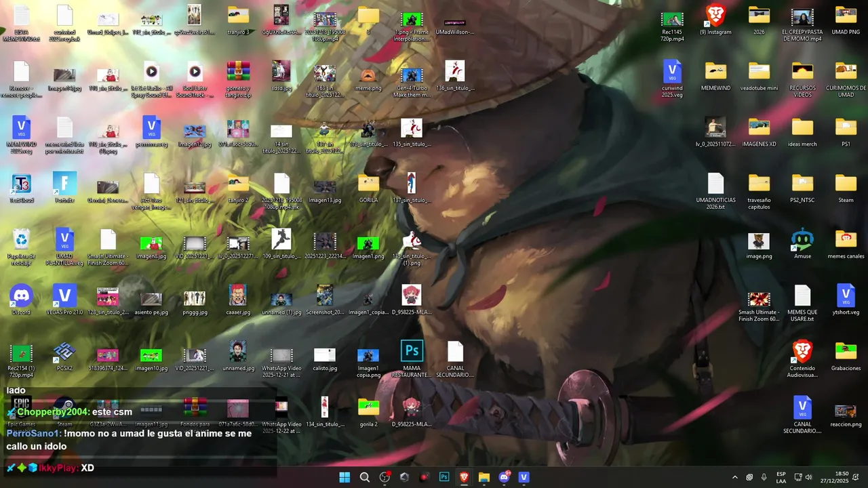Select Rec2154 (1) 720p.mp4 video

pos(21,361)
